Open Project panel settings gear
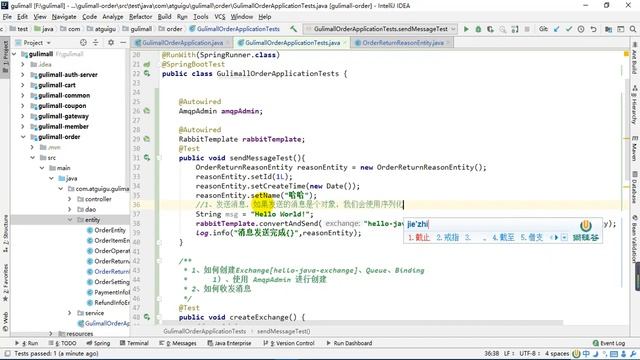 [111, 42]
